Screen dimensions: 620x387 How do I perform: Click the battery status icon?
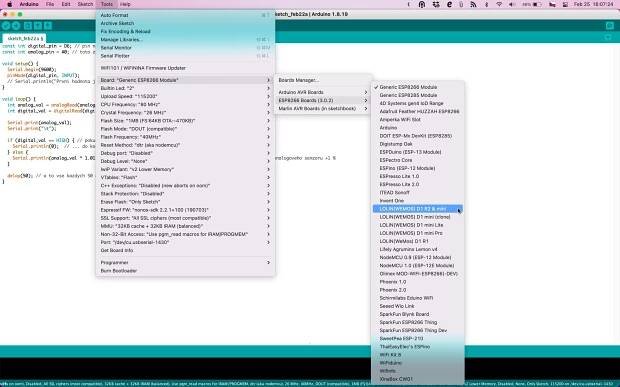click(536, 4)
